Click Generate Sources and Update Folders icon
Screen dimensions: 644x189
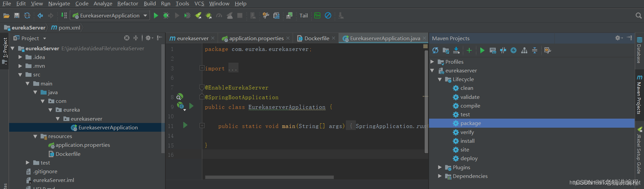[446, 50]
